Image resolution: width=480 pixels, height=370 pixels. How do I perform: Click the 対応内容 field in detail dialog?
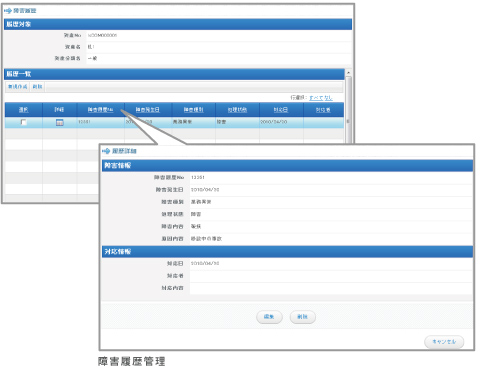point(331,288)
